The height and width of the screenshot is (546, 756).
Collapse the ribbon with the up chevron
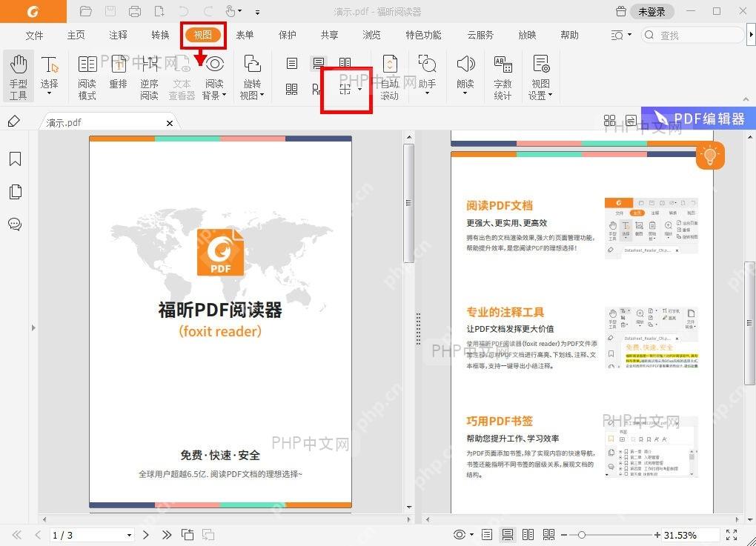pos(746,99)
